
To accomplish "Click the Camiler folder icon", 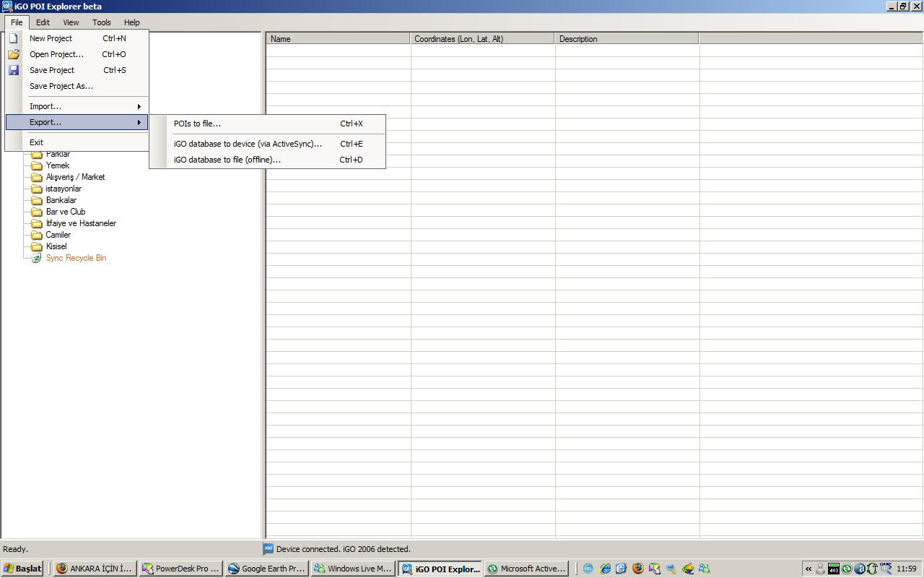I will click(37, 235).
